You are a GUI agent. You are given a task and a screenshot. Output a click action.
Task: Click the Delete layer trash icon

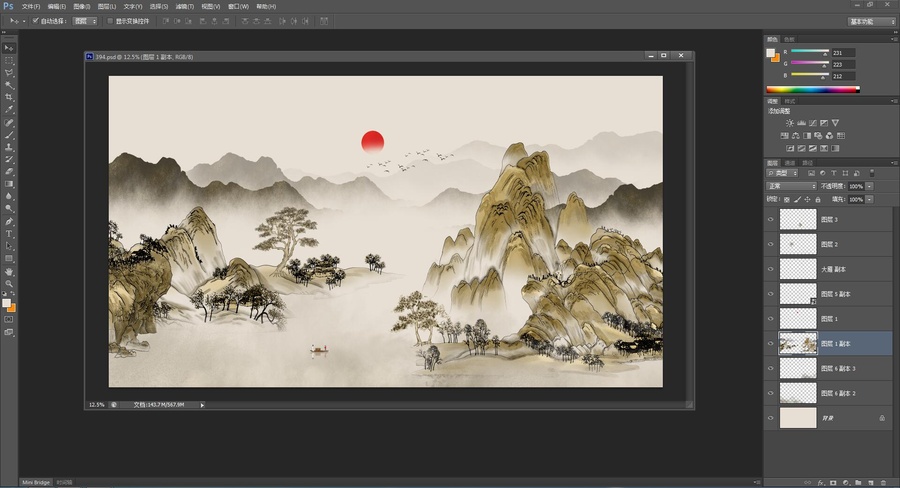pos(883,483)
